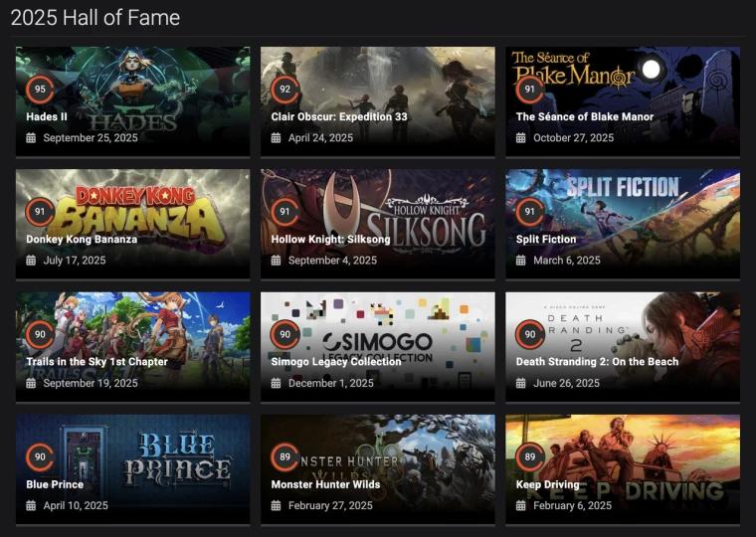
Task: Click the 90 score badge on Blue Prince
Action: [40, 457]
